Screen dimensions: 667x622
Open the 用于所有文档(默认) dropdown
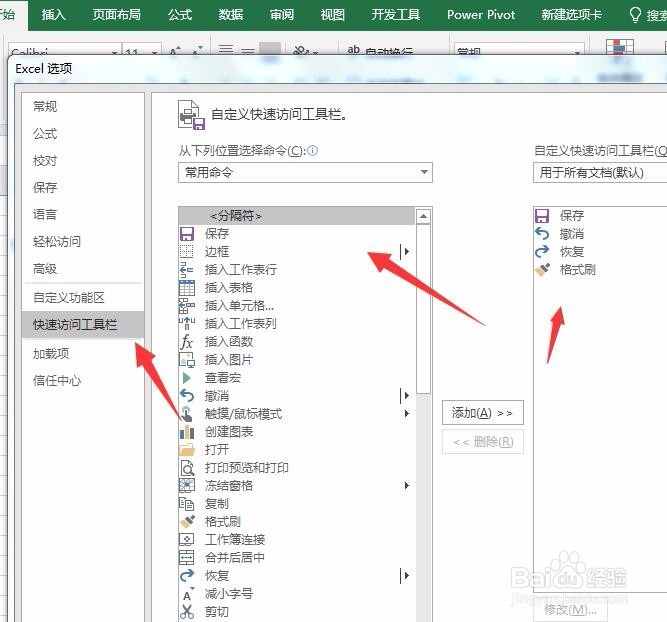point(600,172)
